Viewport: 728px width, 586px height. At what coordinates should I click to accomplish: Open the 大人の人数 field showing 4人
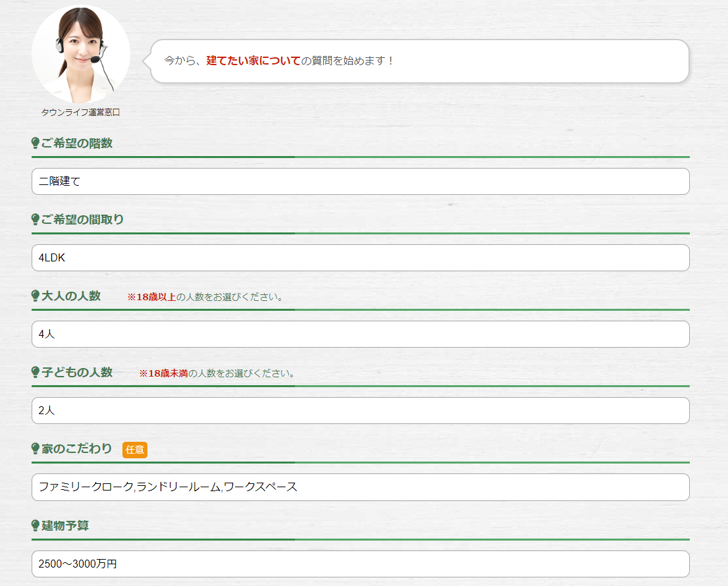coord(360,334)
